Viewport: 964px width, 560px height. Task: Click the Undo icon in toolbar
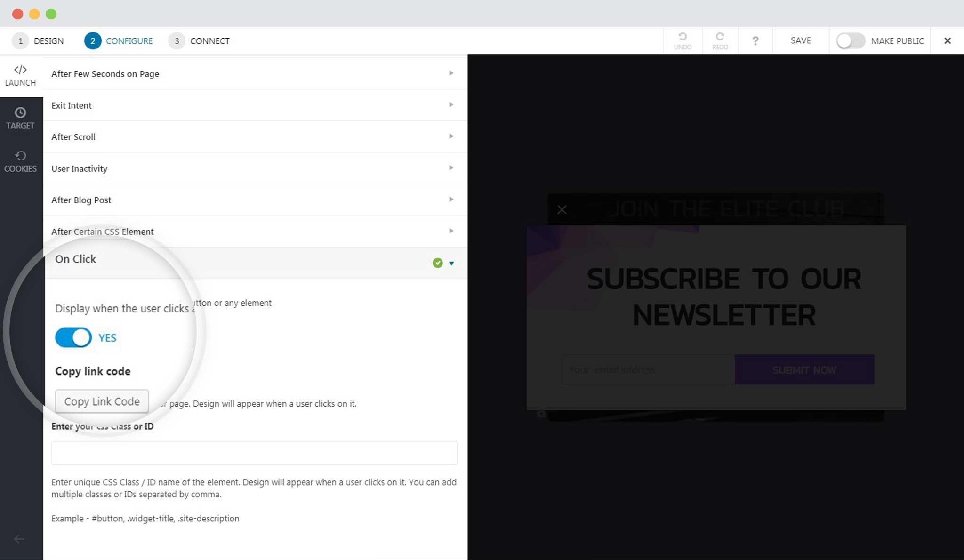(683, 40)
